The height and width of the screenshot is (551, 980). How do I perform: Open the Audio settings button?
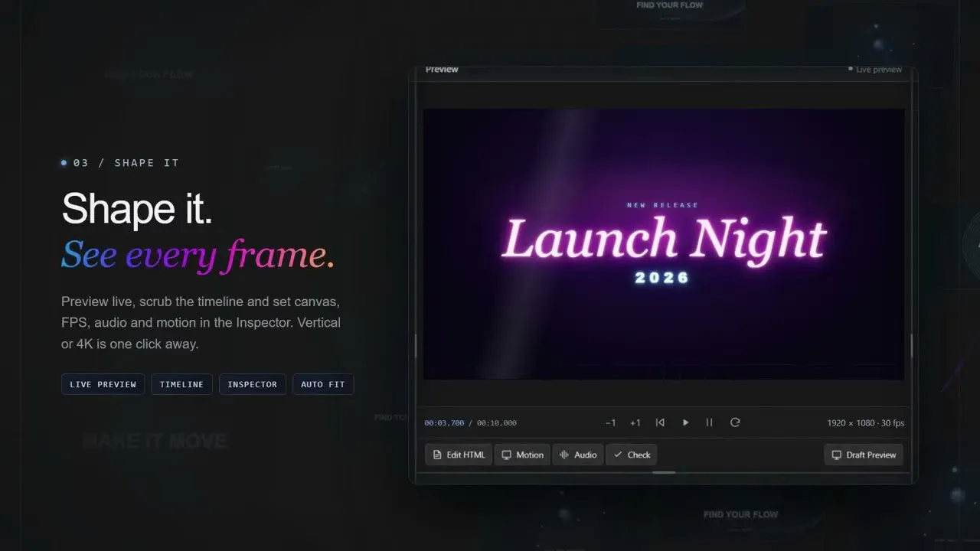point(578,455)
